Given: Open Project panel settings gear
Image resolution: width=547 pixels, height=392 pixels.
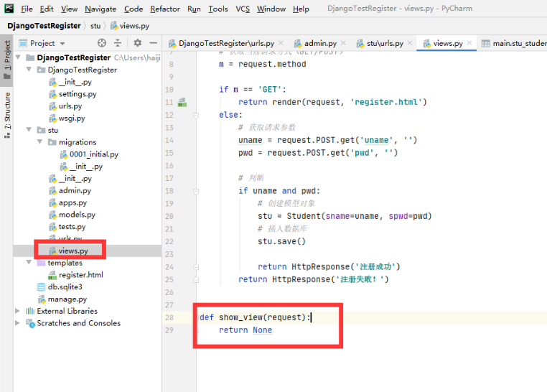Looking at the screenshot, I should click(x=138, y=43).
